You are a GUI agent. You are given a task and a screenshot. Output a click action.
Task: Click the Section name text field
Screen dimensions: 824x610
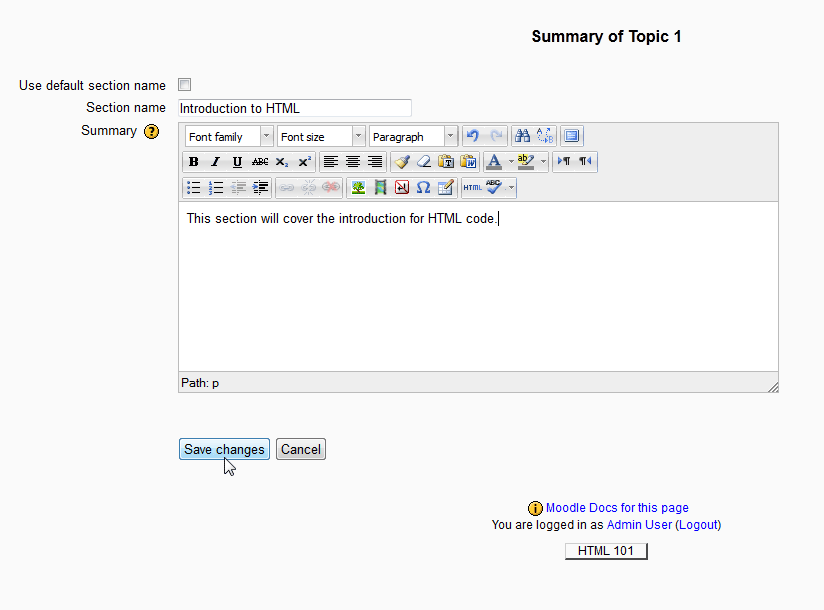(x=294, y=108)
